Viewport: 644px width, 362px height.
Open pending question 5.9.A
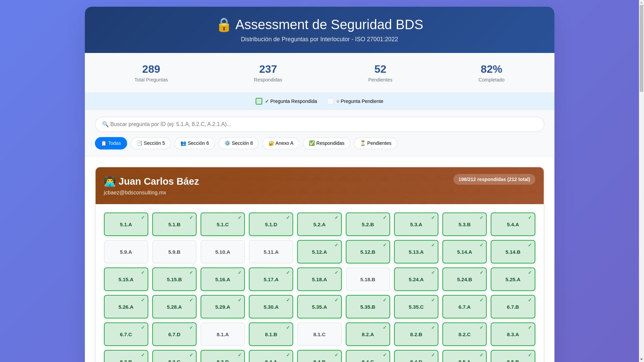[x=126, y=252]
